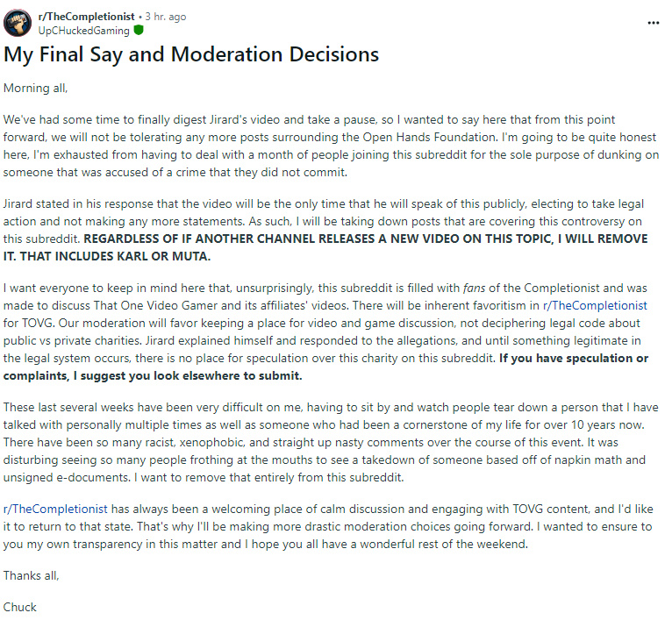Click the 'Thanks all,' closing line

32,575
